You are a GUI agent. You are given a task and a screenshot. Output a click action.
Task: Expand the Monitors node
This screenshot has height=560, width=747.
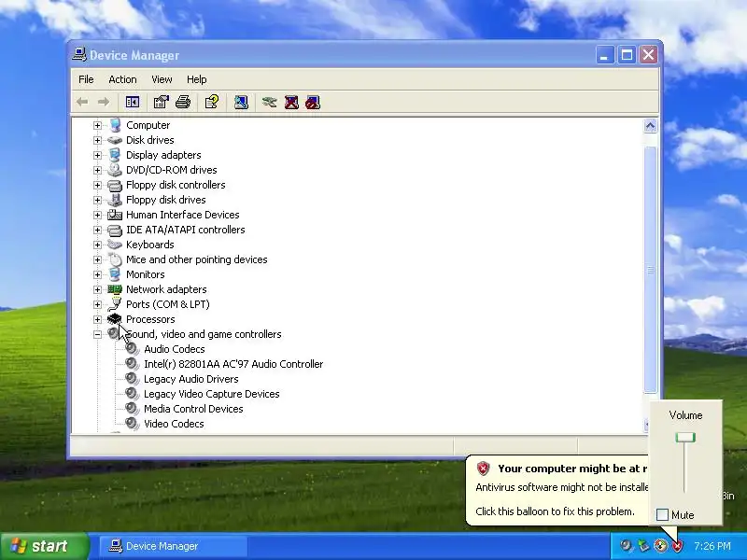[97, 274]
